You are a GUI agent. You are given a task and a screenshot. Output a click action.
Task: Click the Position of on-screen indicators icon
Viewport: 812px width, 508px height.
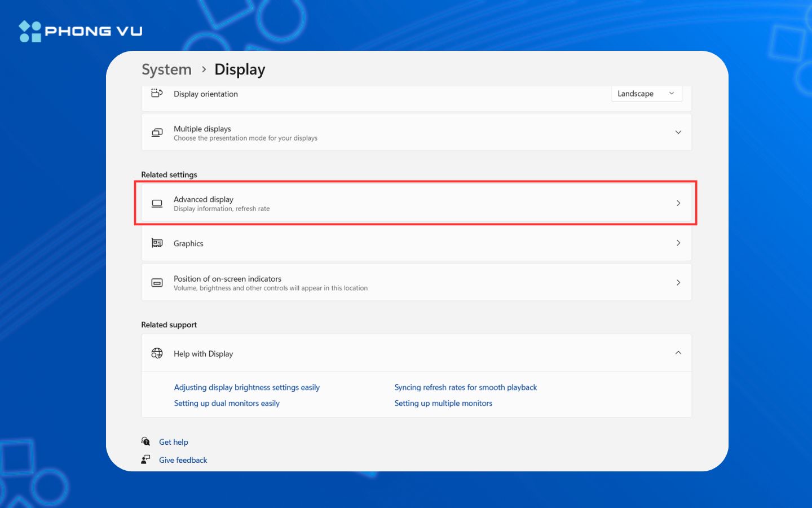click(x=157, y=282)
